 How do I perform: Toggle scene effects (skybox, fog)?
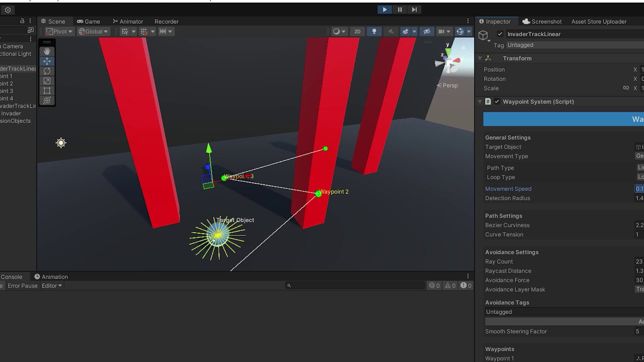tap(406, 32)
